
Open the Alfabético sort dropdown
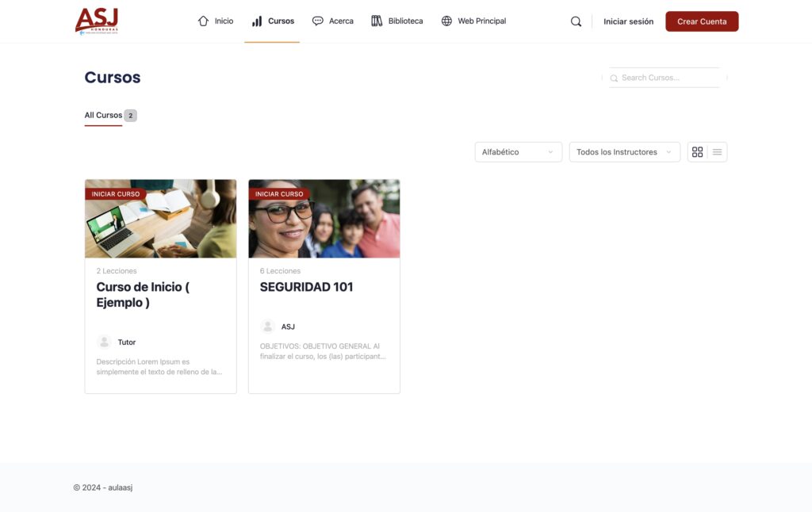(x=519, y=152)
